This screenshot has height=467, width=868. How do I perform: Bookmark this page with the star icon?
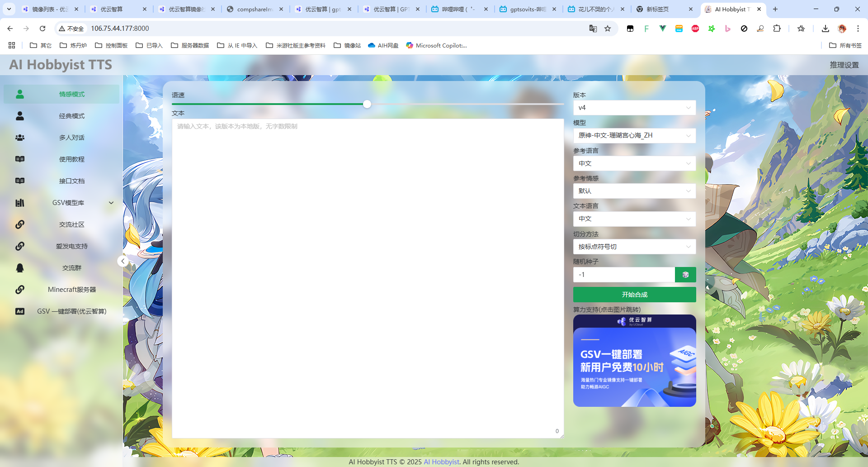(608, 29)
